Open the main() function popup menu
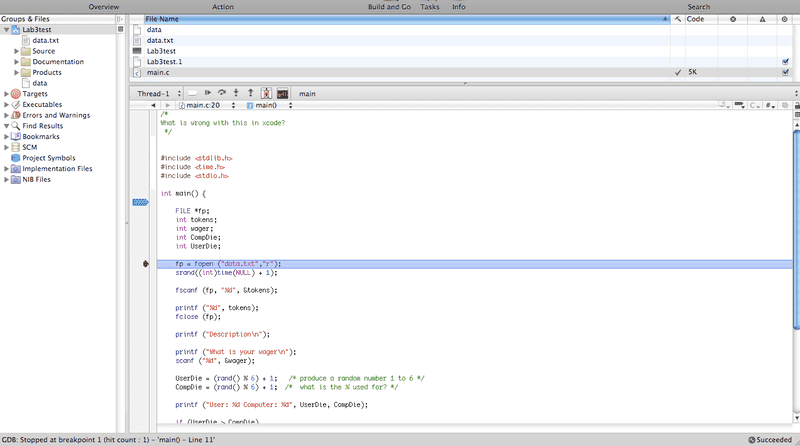This screenshot has height=446, width=800. [265, 105]
